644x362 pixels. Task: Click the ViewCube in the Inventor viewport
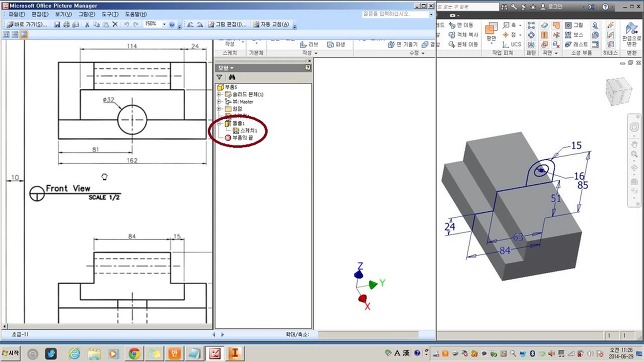point(618,91)
